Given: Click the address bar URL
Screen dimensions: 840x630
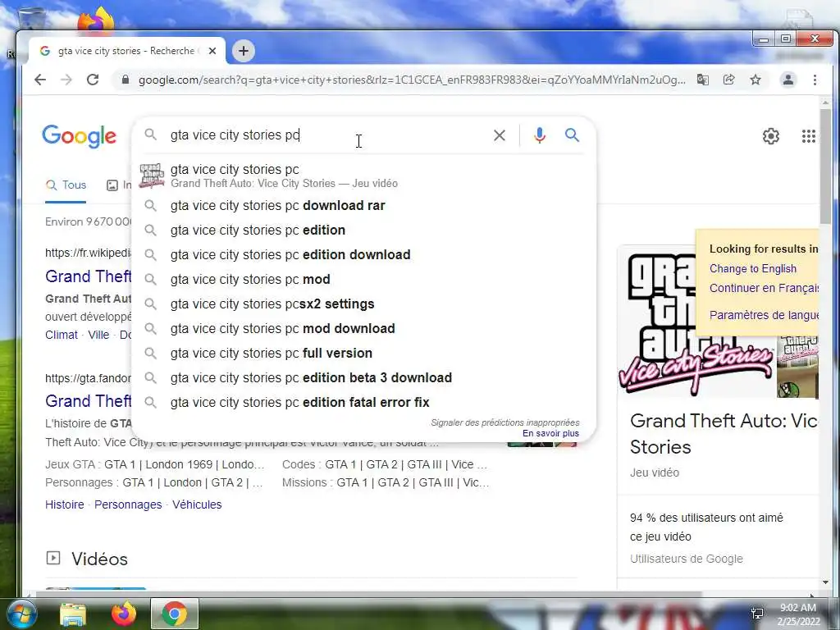Looking at the screenshot, I should 412,80.
